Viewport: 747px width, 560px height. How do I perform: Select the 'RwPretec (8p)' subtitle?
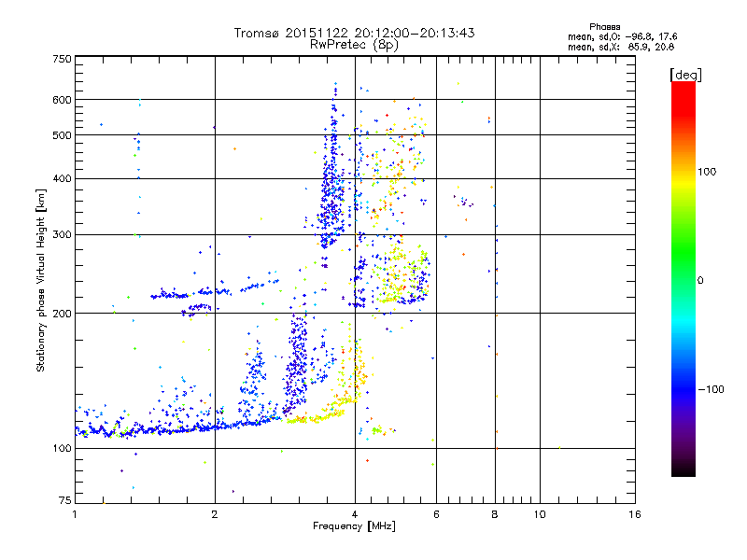click(x=354, y=45)
